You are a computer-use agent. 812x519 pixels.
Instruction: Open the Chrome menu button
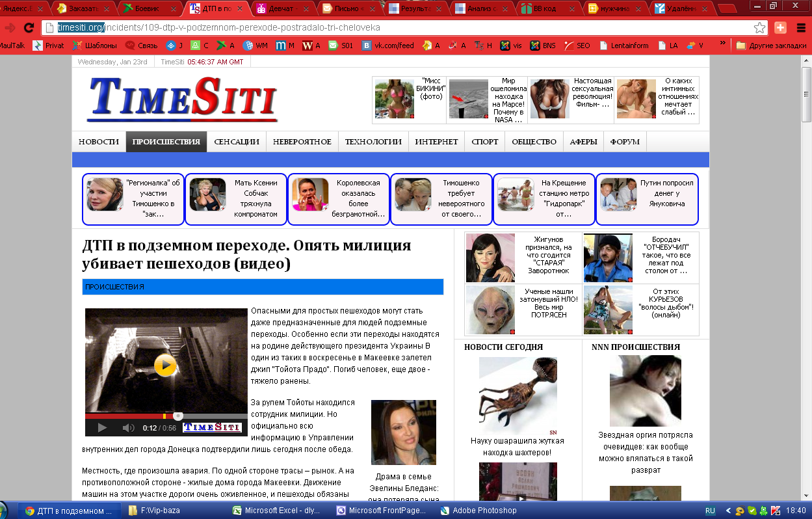(x=802, y=29)
